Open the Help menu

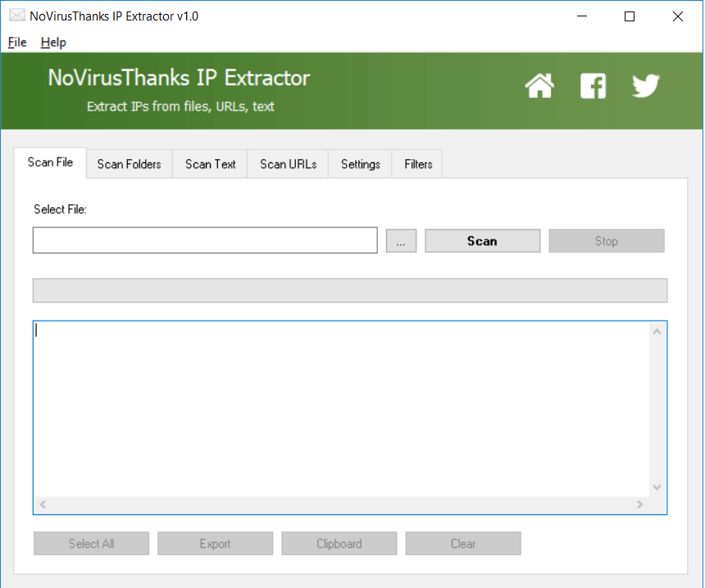click(x=53, y=43)
